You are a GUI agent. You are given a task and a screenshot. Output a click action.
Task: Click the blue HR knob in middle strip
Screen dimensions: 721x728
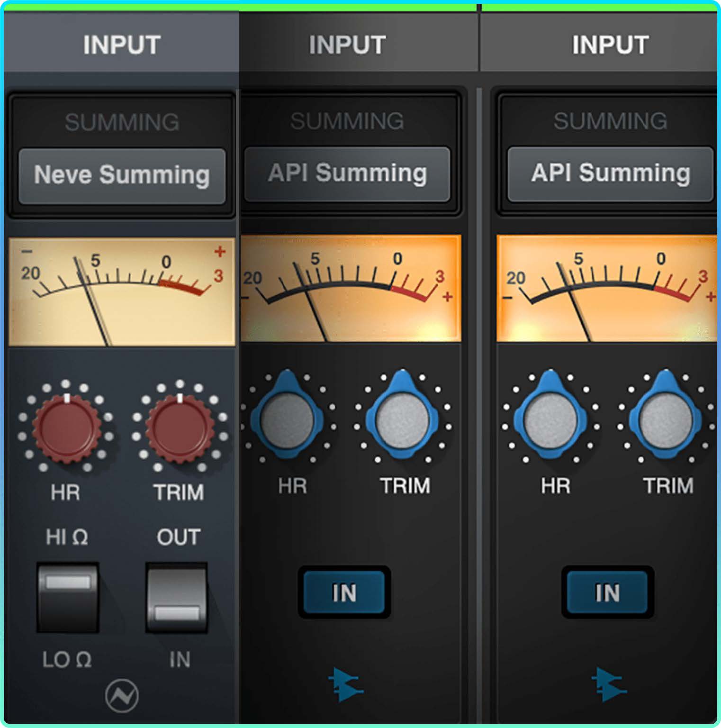(287, 420)
